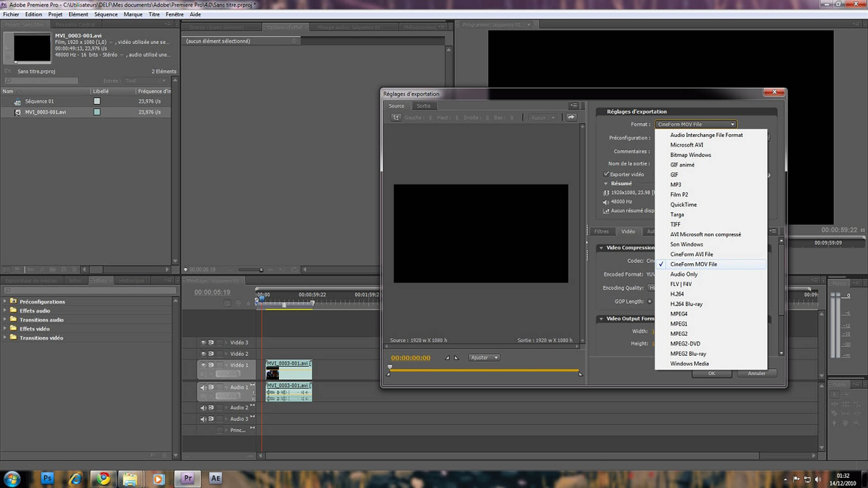Expand the Préconfigurations effects folder

(5, 301)
